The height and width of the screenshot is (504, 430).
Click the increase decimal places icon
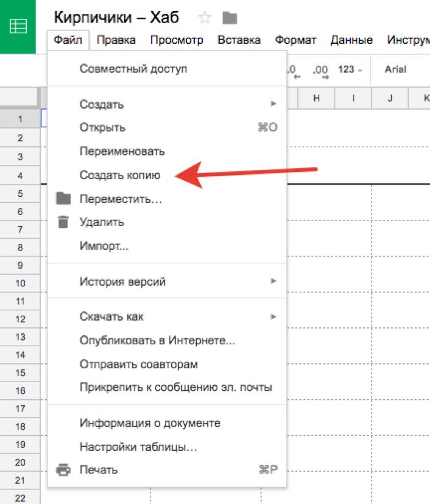pyautogui.click(x=320, y=70)
